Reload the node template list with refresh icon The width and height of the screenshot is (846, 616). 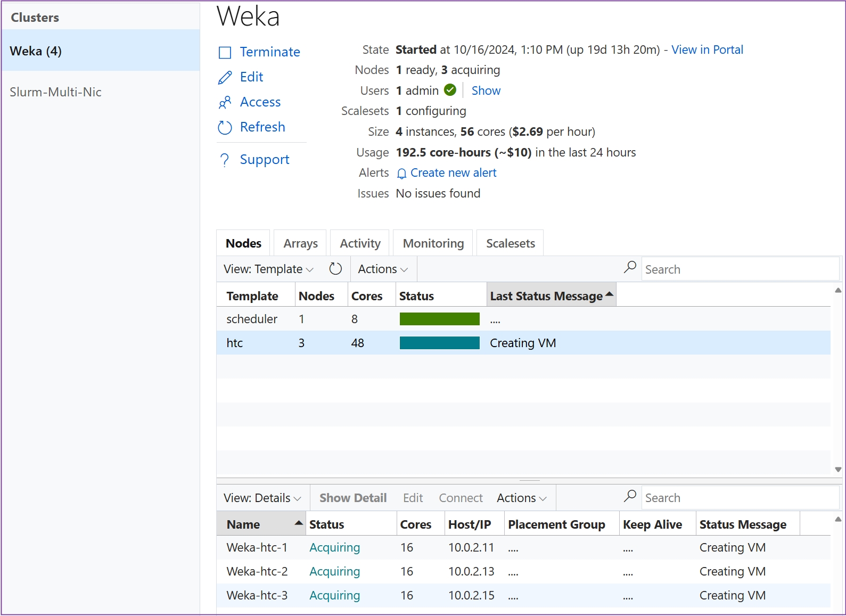[335, 269]
